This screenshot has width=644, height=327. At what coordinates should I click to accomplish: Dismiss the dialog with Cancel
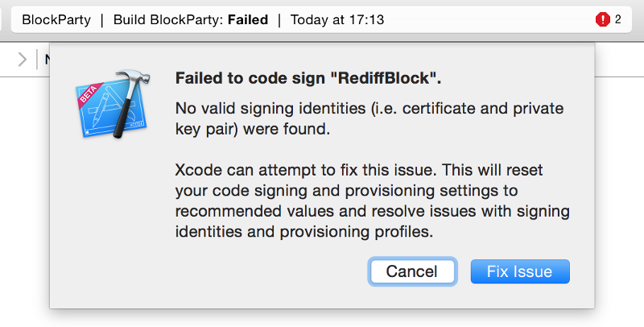412,271
